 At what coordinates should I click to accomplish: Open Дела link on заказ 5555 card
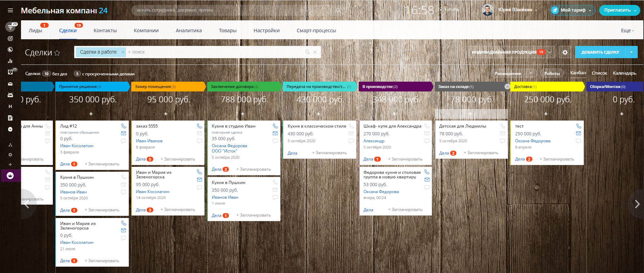click(141, 159)
